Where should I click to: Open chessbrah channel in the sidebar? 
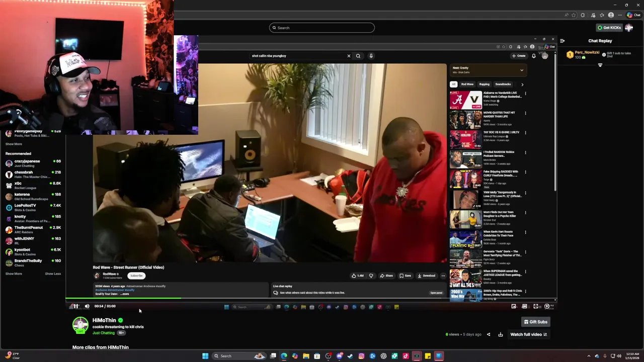pyautogui.click(x=33, y=174)
